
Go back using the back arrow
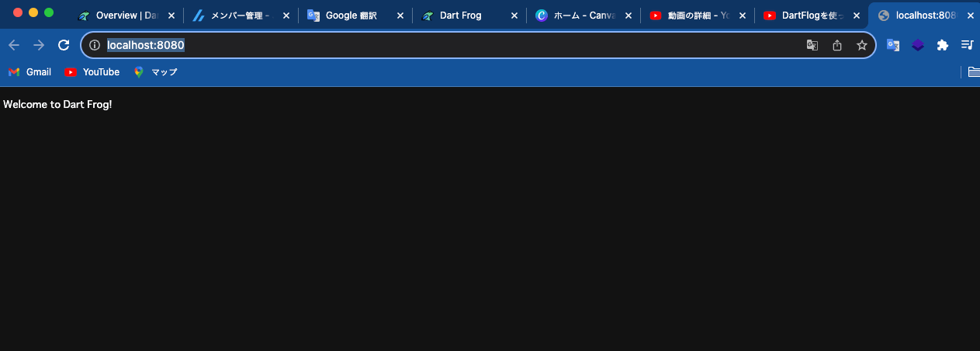pyautogui.click(x=14, y=45)
